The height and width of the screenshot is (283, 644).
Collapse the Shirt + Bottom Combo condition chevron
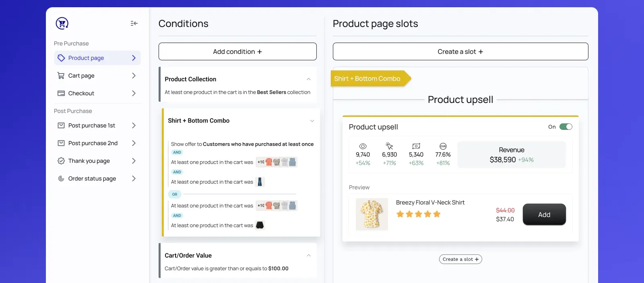312,121
